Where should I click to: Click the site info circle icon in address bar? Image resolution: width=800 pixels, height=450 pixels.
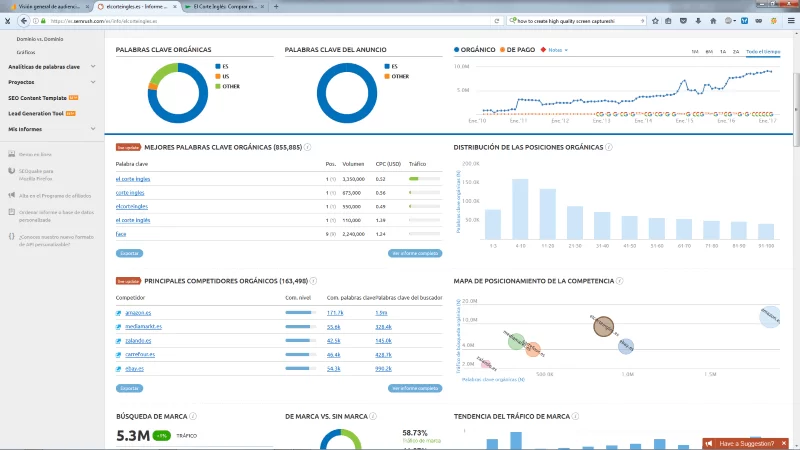(x=36, y=21)
